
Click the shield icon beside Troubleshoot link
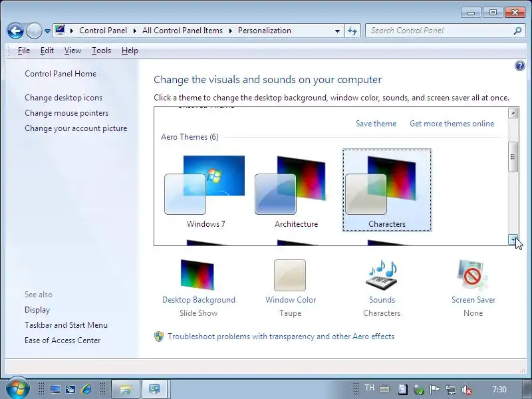point(159,336)
